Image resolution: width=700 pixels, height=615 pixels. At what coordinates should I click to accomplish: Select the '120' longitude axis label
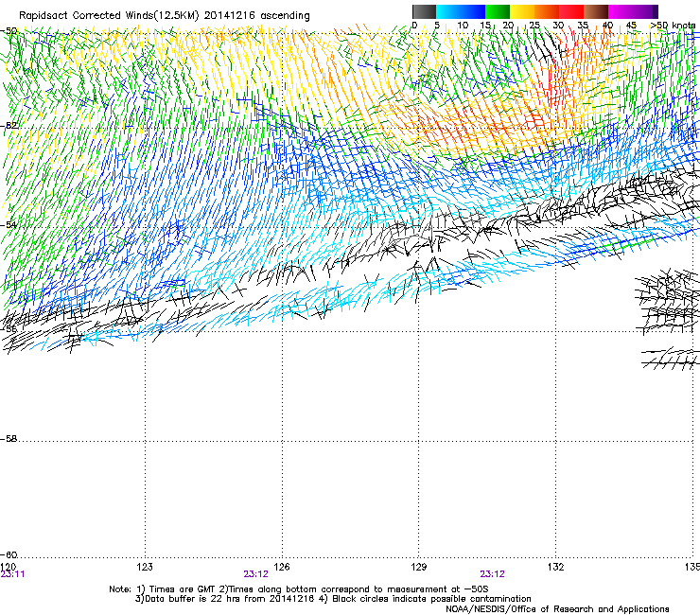pyautogui.click(x=8, y=567)
